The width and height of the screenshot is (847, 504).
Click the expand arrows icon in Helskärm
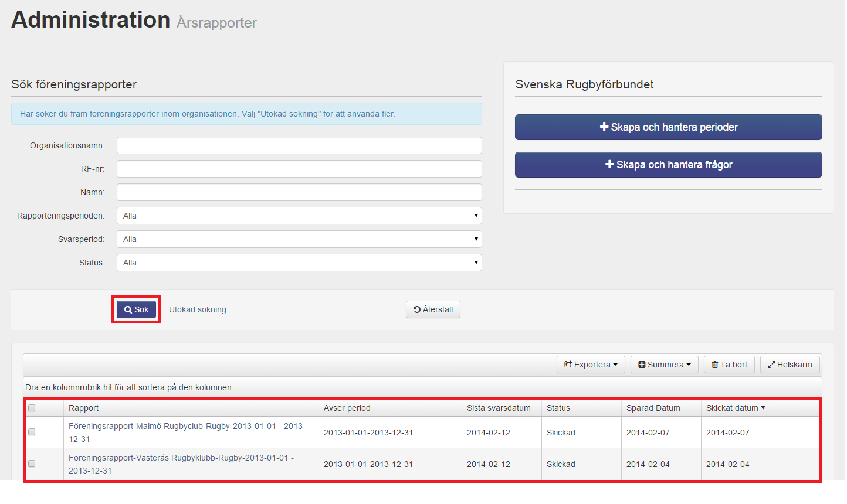point(771,365)
